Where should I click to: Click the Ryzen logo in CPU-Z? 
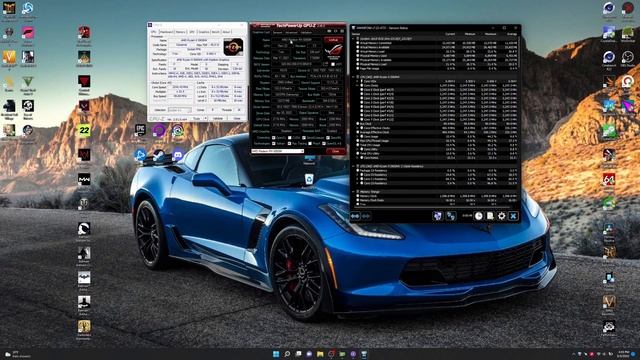pyautogui.click(x=233, y=47)
